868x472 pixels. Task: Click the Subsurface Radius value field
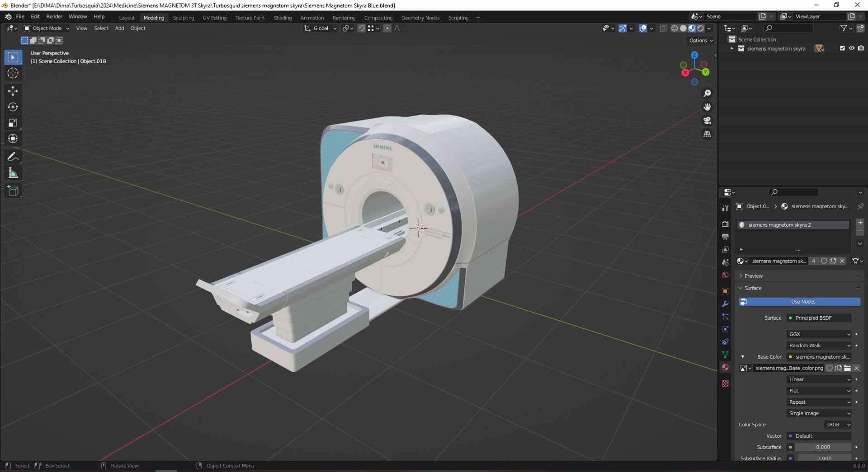pyautogui.click(x=825, y=458)
